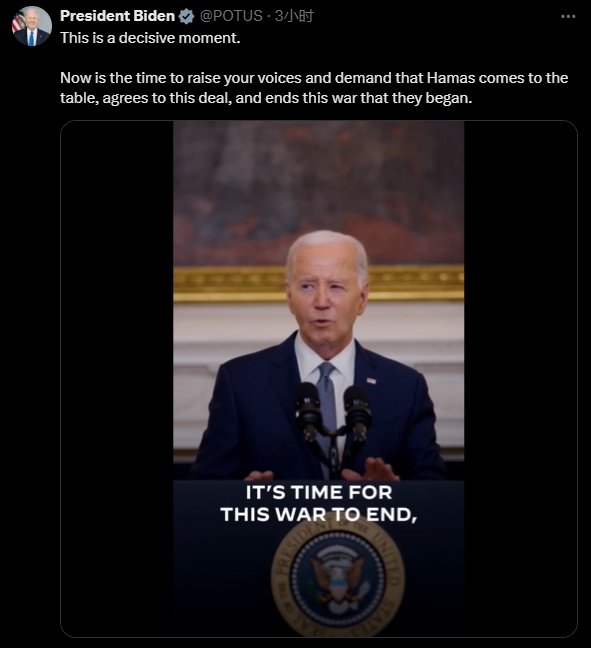Open President Biden's profile avatar
The height and width of the screenshot is (648, 591).
coord(31,26)
